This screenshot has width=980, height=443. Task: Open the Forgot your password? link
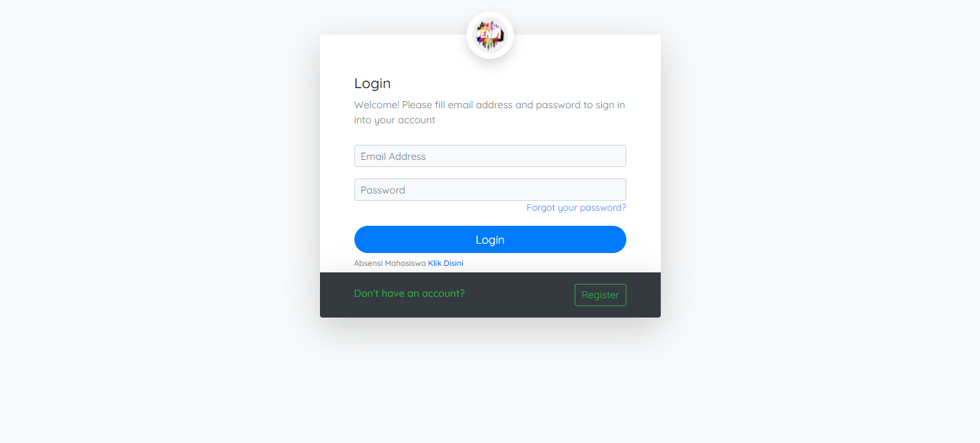tap(576, 208)
